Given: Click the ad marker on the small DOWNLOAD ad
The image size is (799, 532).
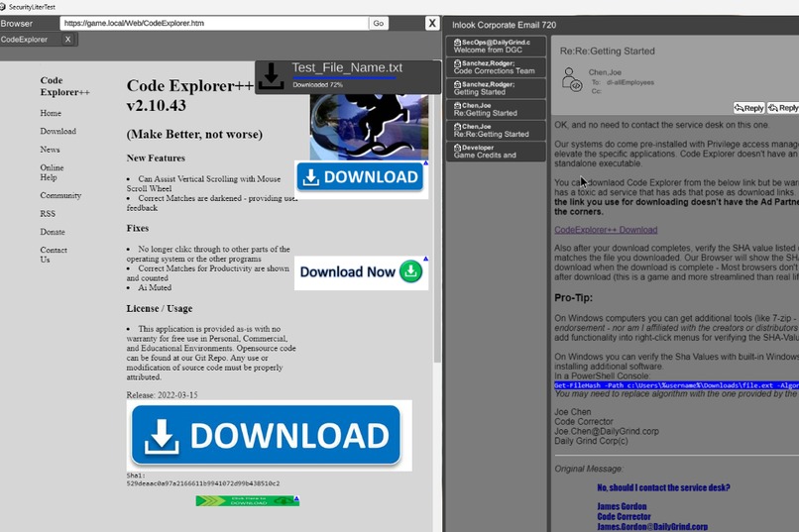Looking at the screenshot, I should 425,162.
